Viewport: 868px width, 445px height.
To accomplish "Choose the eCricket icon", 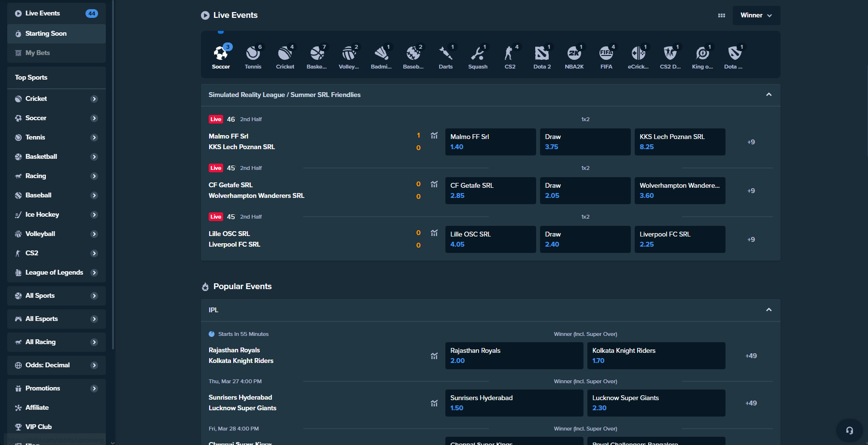I will tap(638, 57).
